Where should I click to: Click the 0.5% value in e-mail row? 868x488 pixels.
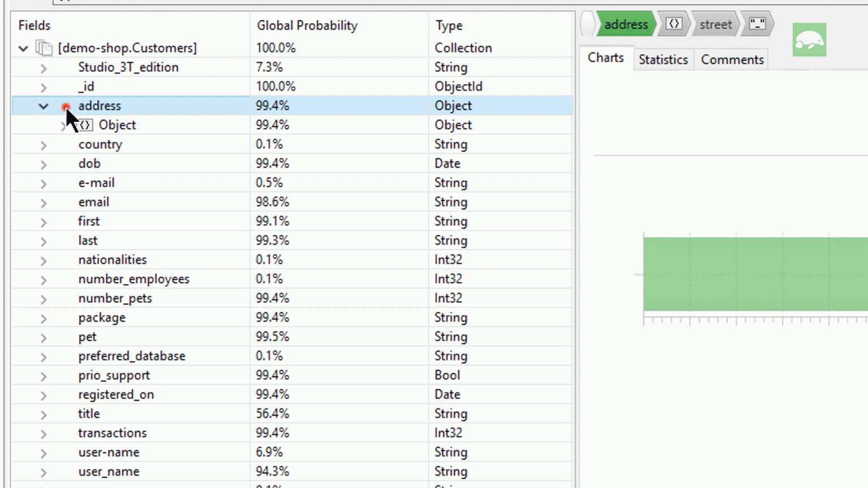point(269,182)
